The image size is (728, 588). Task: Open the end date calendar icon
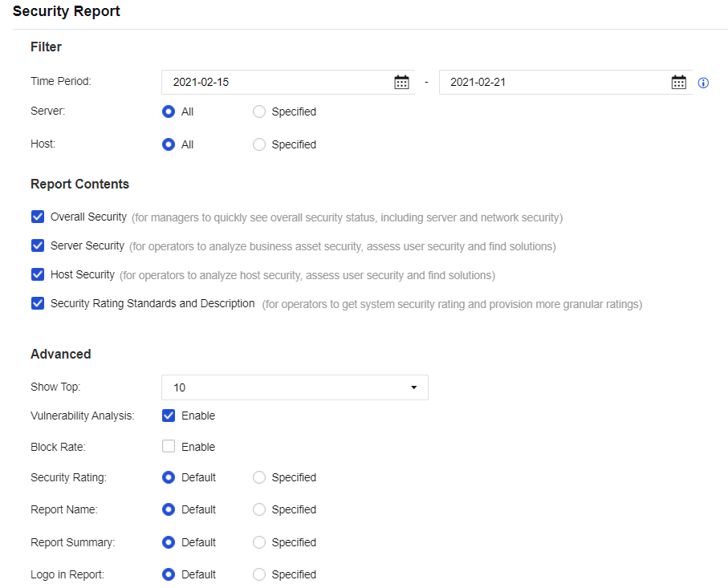(x=678, y=82)
